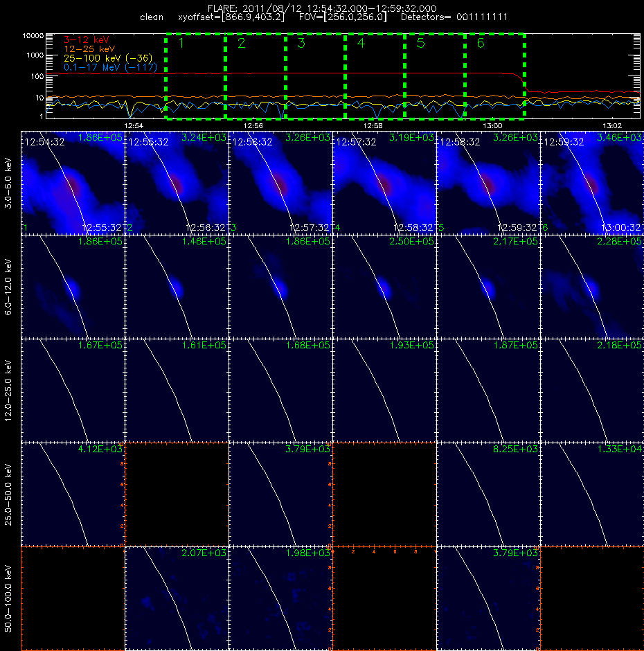Select the green interval number 6 in light curve
Screen dimensions: 644x651
click(x=481, y=43)
